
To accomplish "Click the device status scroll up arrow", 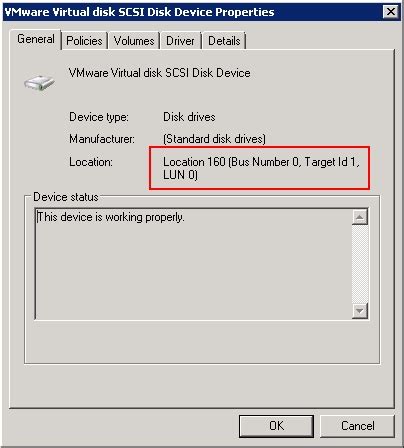I will tap(360, 217).
